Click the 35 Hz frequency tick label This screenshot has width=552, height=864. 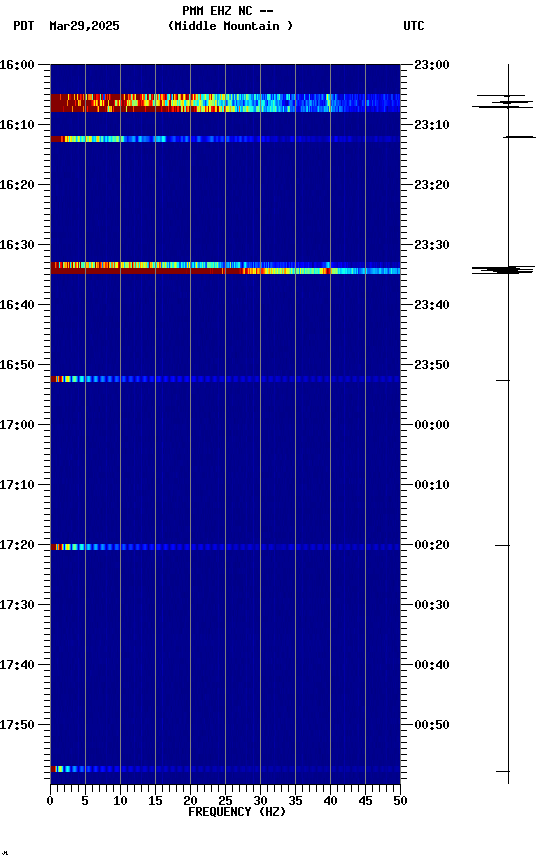[x=295, y=801]
